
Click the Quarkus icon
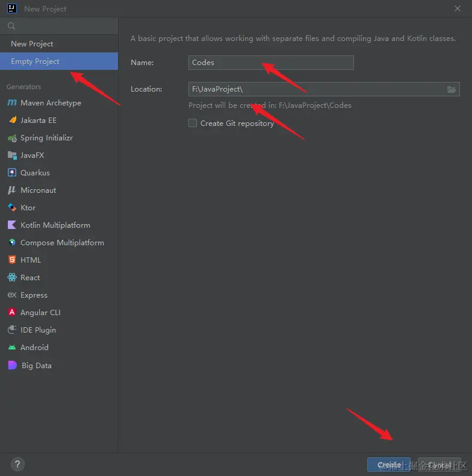coord(12,172)
